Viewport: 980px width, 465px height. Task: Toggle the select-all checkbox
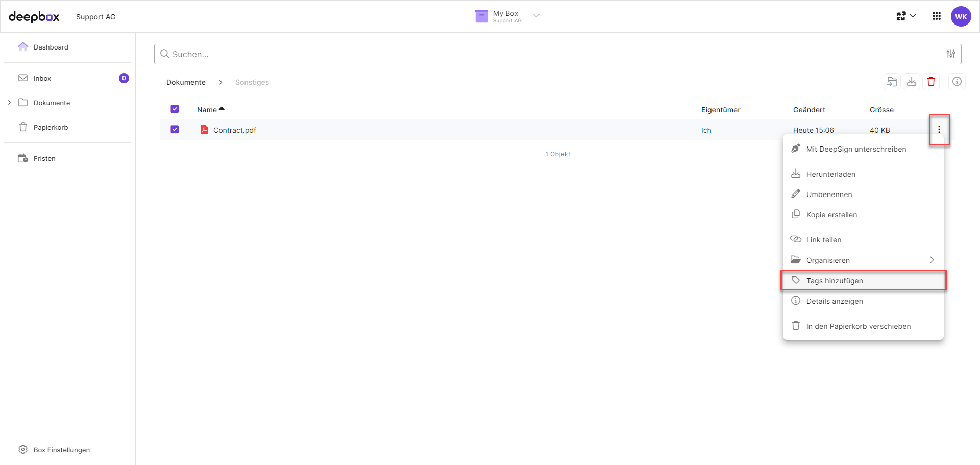[x=175, y=109]
